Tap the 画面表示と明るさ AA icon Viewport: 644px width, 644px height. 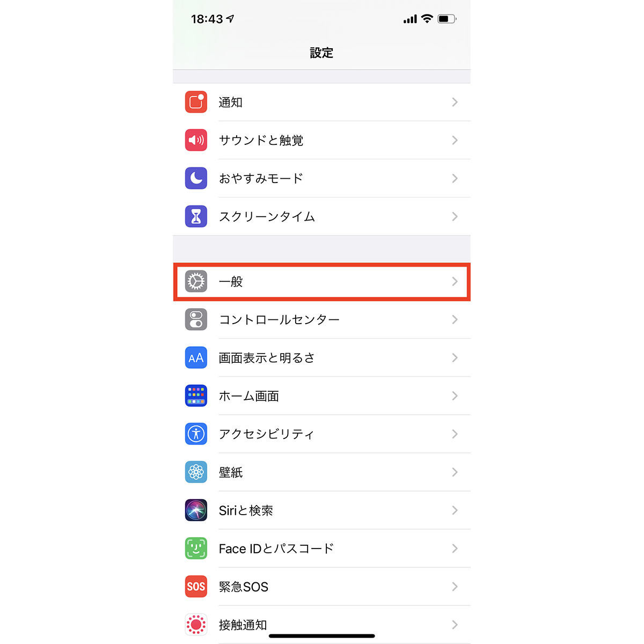196,357
